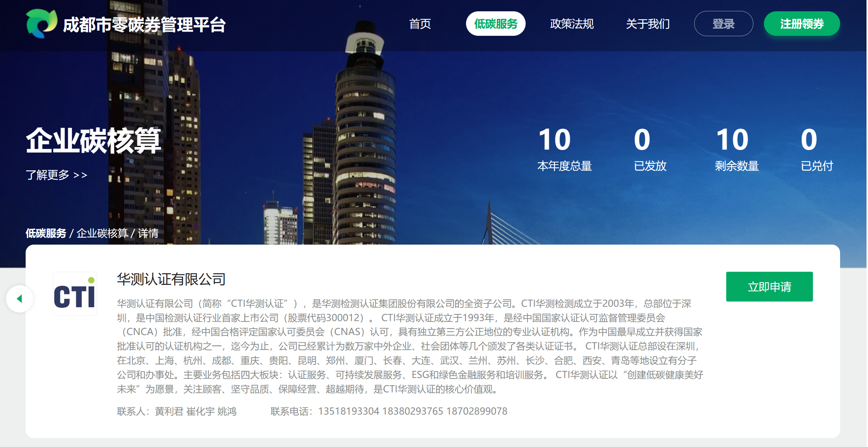Image resolution: width=868 pixels, height=447 pixels.
Task: Click the 登录 login button
Action: click(x=724, y=24)
